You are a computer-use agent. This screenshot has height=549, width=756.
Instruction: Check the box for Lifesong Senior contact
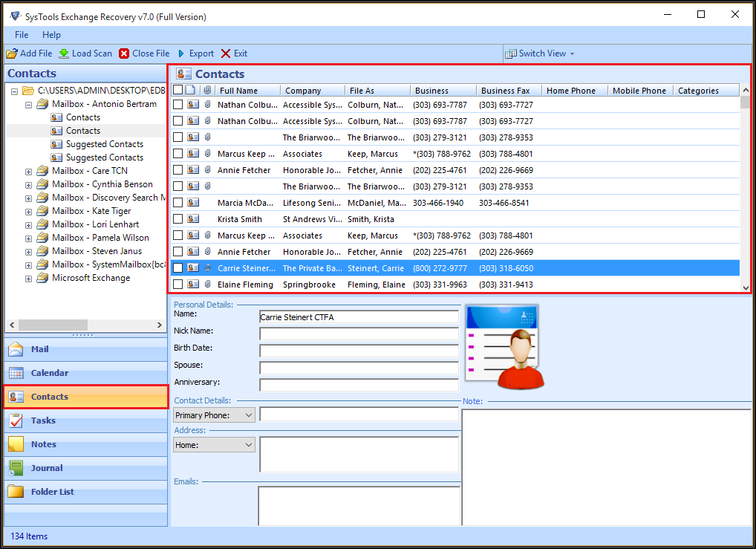[178, 203]
